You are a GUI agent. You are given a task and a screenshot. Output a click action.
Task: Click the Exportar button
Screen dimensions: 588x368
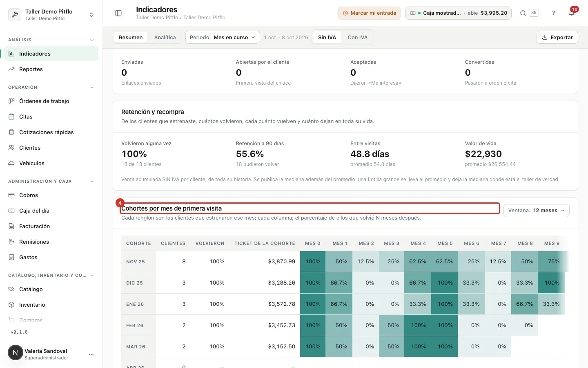[x=557, y=37]
